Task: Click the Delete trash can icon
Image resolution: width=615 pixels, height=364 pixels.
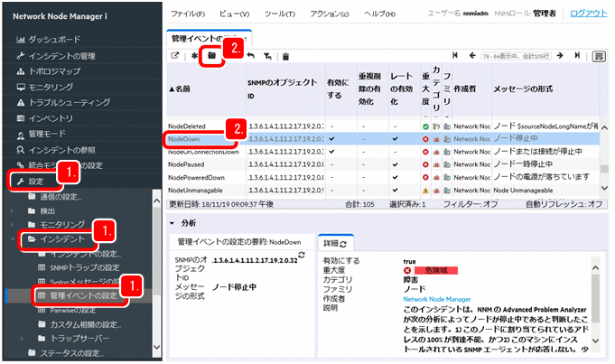Action: tap(285, 56)
